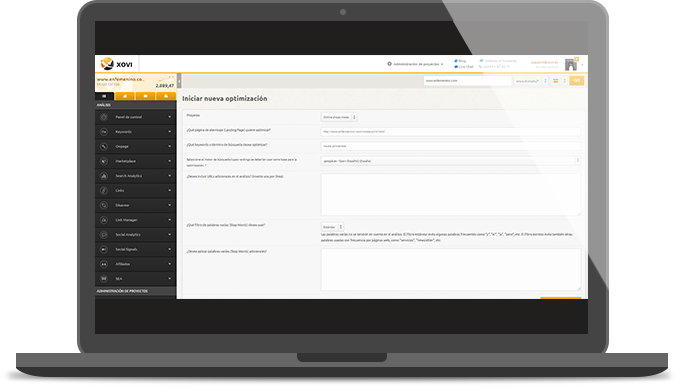Click the Landing Page URL field
Viewport: 678px width, 387px height.
pyautogui.click(x=451, y=132)
